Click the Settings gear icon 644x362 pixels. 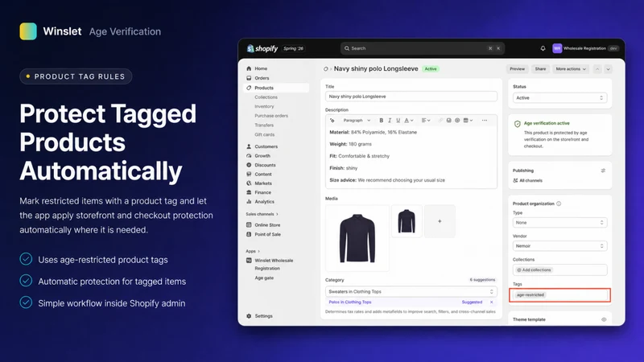(x=249, y=316)
